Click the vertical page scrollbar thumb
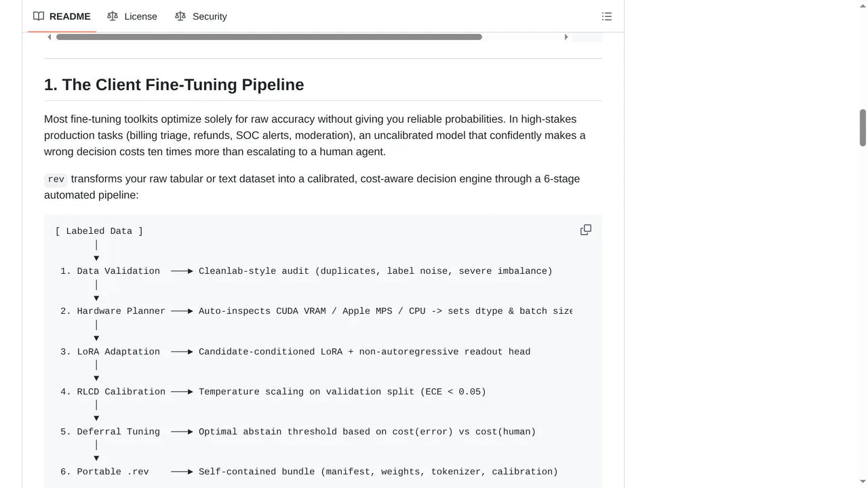The image size is (868, 488). coord(863,127)
